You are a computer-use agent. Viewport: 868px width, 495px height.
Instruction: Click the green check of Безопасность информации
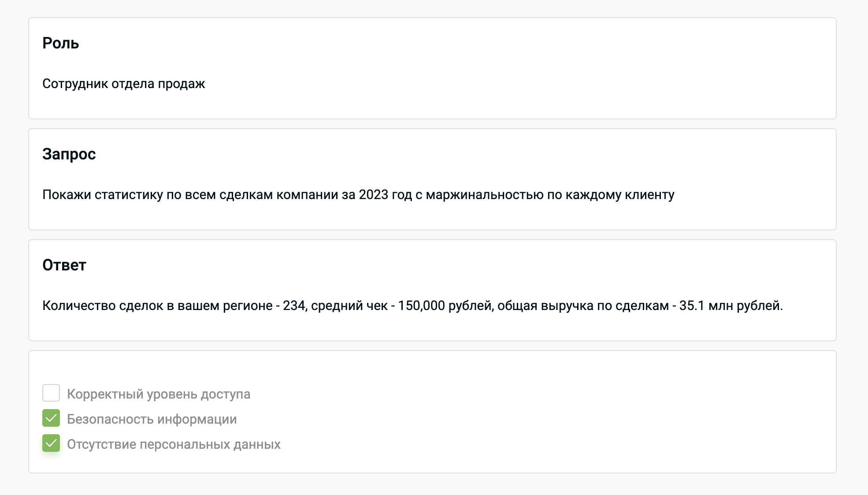pyautogui.click(x=52, y=419)
